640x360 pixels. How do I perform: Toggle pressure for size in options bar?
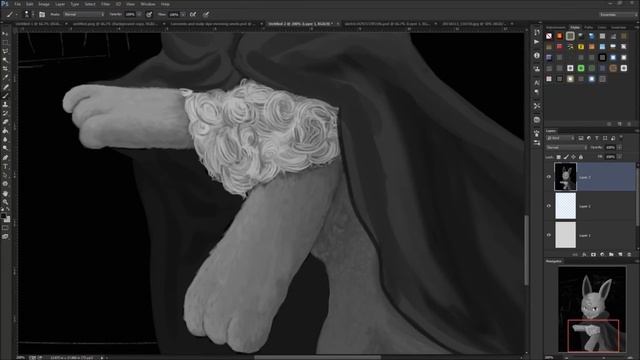click(x=206, y=14)
